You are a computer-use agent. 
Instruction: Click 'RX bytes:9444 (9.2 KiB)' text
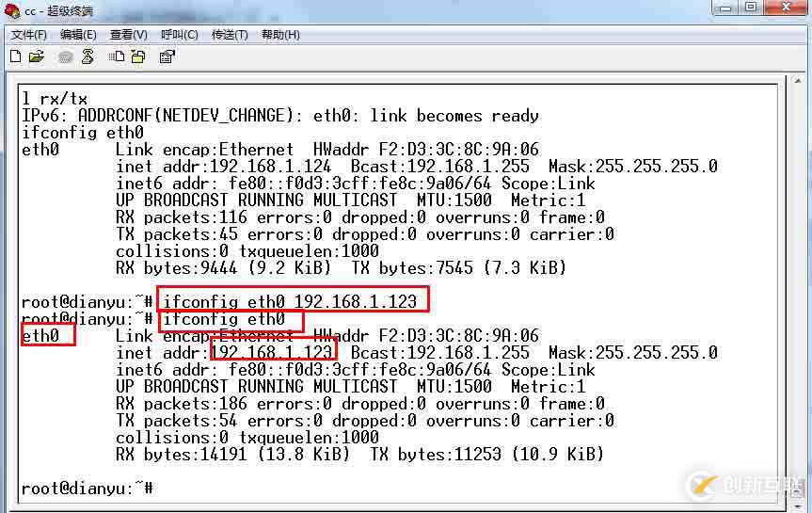[x=223, y=268]
